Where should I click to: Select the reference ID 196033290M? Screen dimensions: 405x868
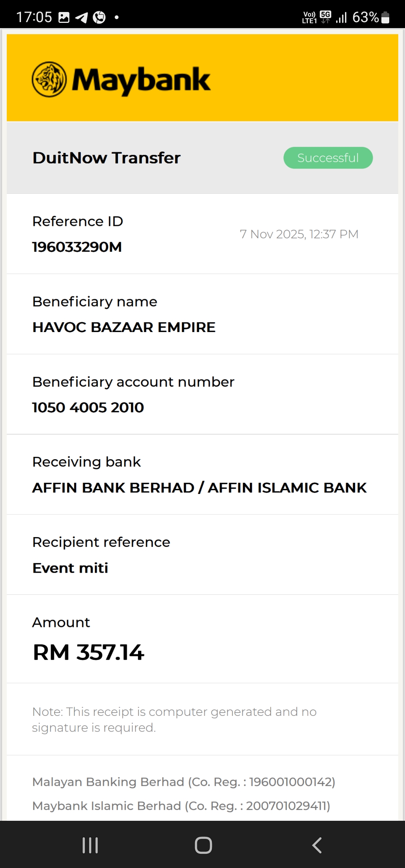[x=77, y=247]
